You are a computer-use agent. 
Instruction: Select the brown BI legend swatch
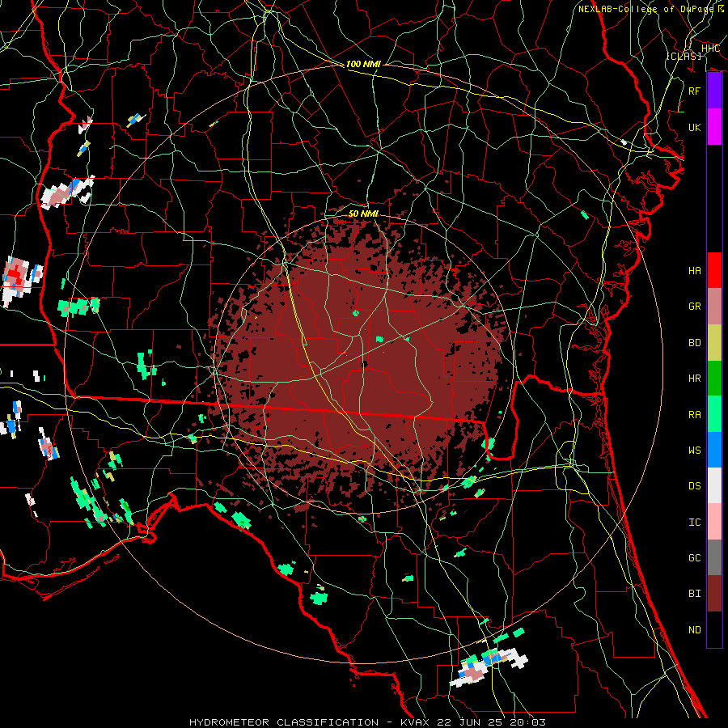714,594
